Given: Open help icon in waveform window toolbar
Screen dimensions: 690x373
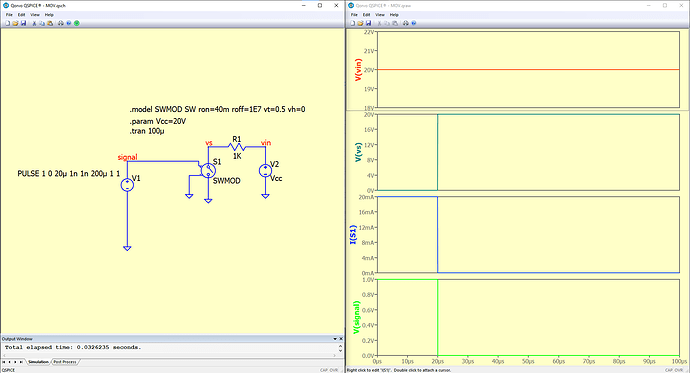Looking at the screenshot, I should tap(414, 23).
